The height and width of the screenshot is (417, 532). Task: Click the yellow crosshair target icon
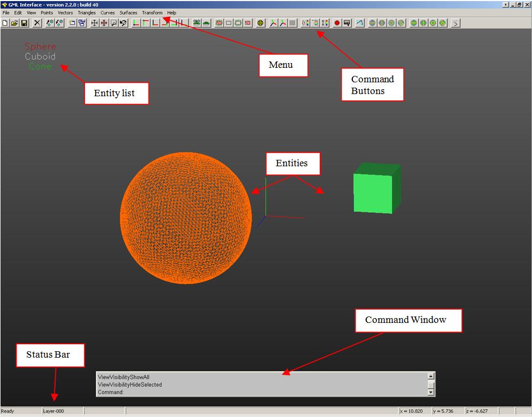260,23
